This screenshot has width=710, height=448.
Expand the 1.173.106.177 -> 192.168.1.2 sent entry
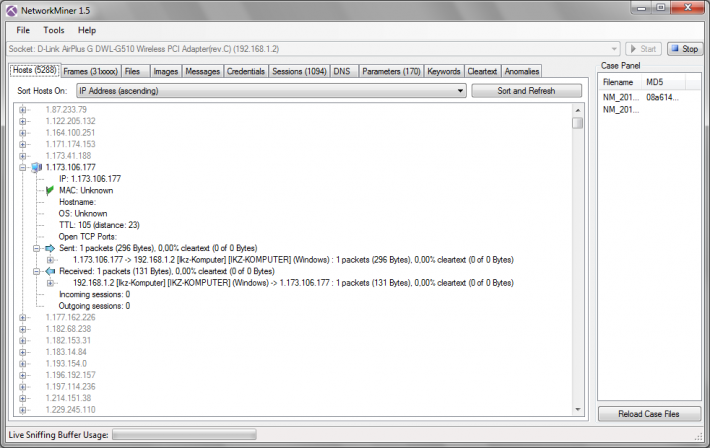(x=50, y=260)
